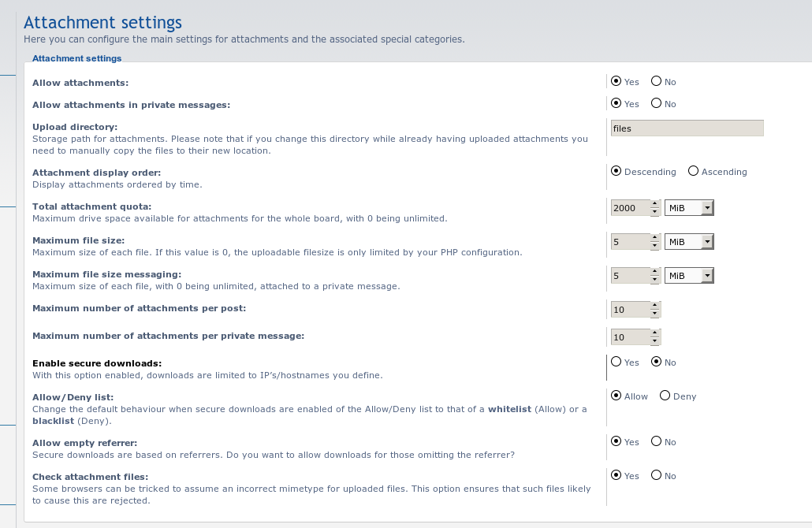Increase Maximum file size messaging value
This screenshot has height=528, width=812.
(x=655, y=272)
